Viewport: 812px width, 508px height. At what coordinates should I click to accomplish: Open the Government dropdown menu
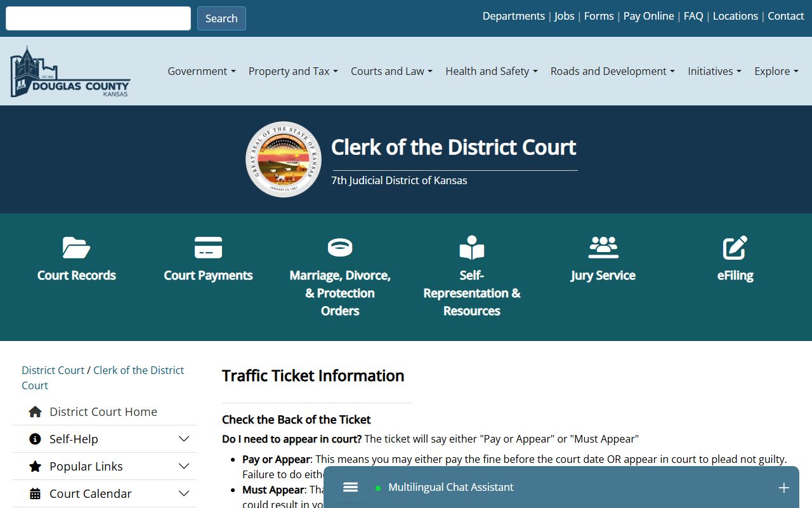(x=202, y=71)
